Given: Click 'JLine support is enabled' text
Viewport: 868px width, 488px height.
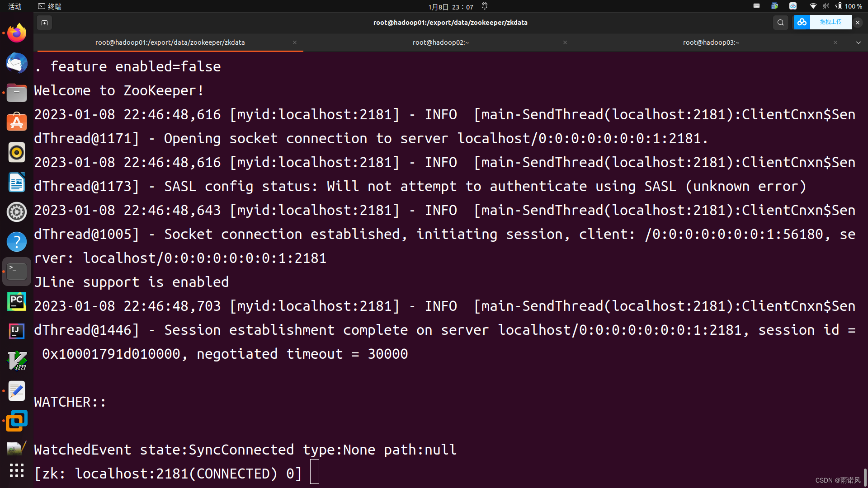Looking at the screenshot, I should point(132,282).
